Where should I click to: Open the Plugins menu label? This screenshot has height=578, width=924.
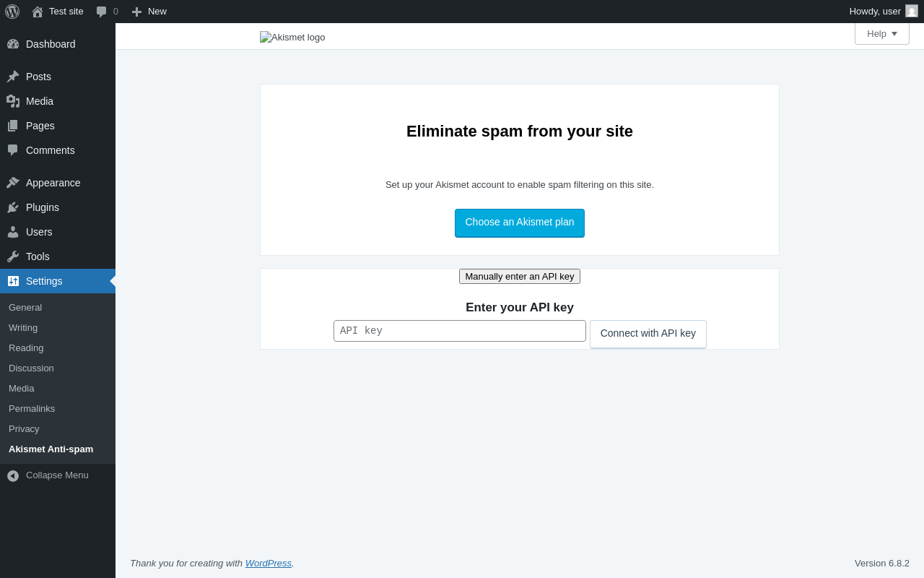(x=43, y=207)
